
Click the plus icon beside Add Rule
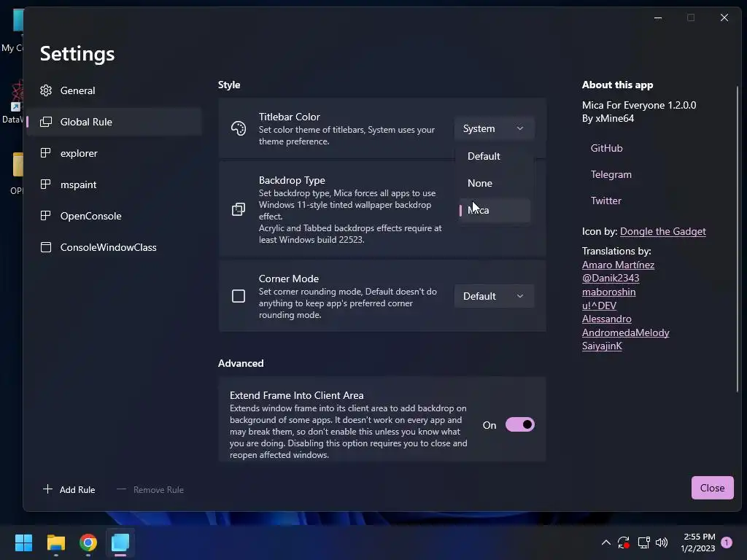pyautogui.click(x=47, y=489)
